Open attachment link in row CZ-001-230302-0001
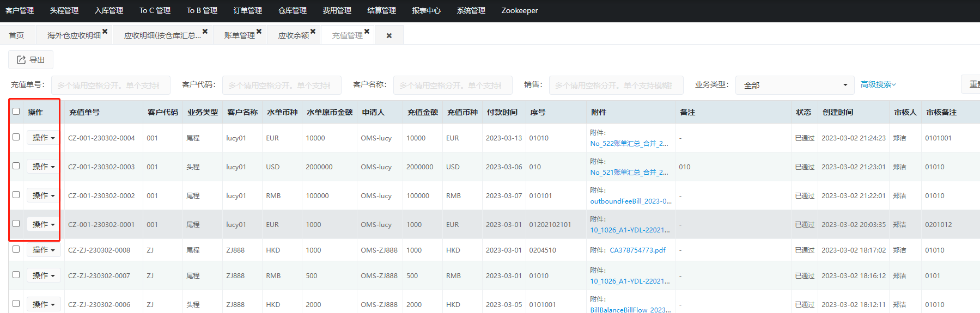This screenshot has width=980, height=313. click(630, 230)
